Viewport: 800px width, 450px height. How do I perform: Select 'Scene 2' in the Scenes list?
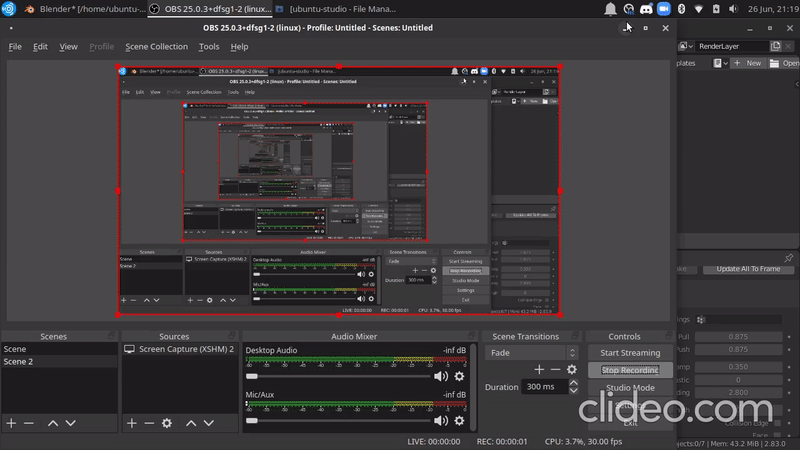coord(59,361)
